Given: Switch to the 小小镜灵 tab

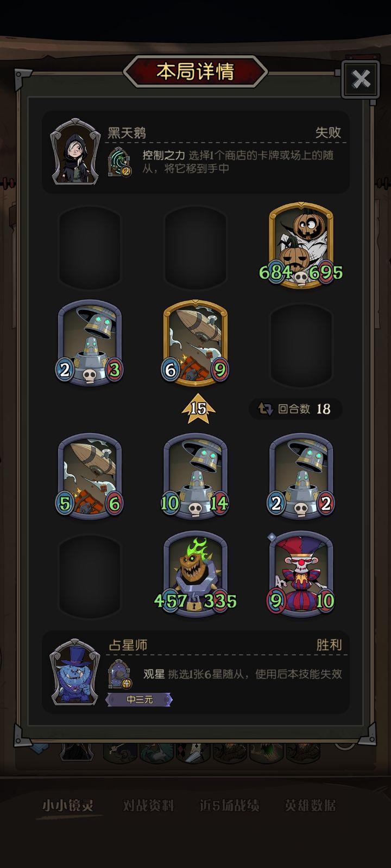Looking at the screenshot, I should pos(68,806).
